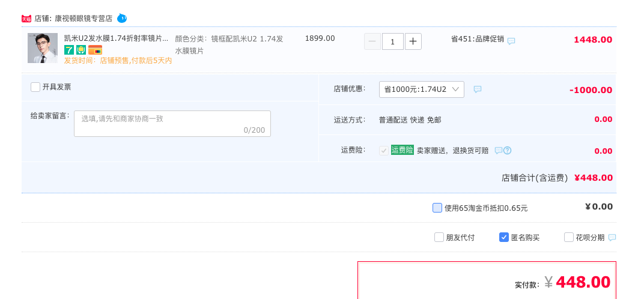Viewport: 644px width, 299px height.
Task: Click the 0/200 character counter
Action: [x=254, y=130]
